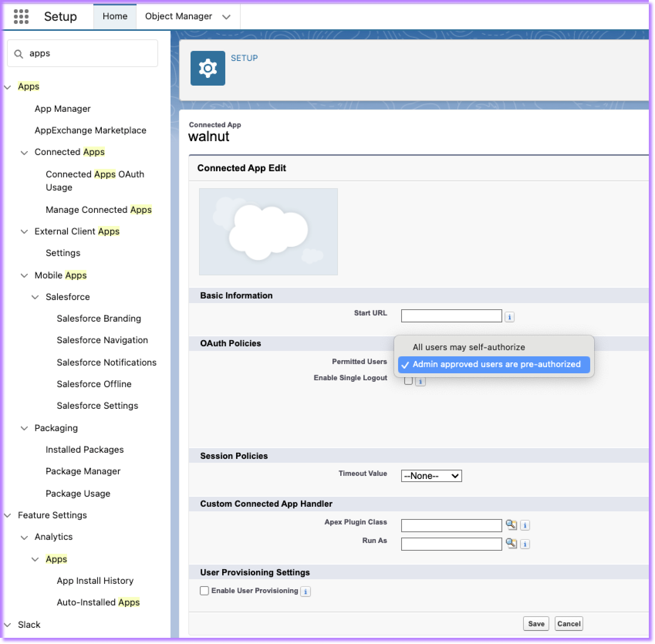
Task: Click the Start URL input field
Action: (451, 316)
